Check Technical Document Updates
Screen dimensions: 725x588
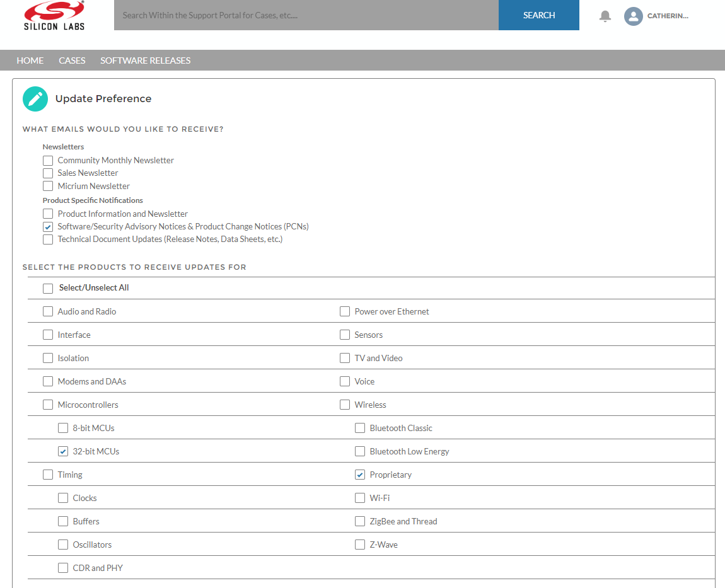tap(47, 239)
